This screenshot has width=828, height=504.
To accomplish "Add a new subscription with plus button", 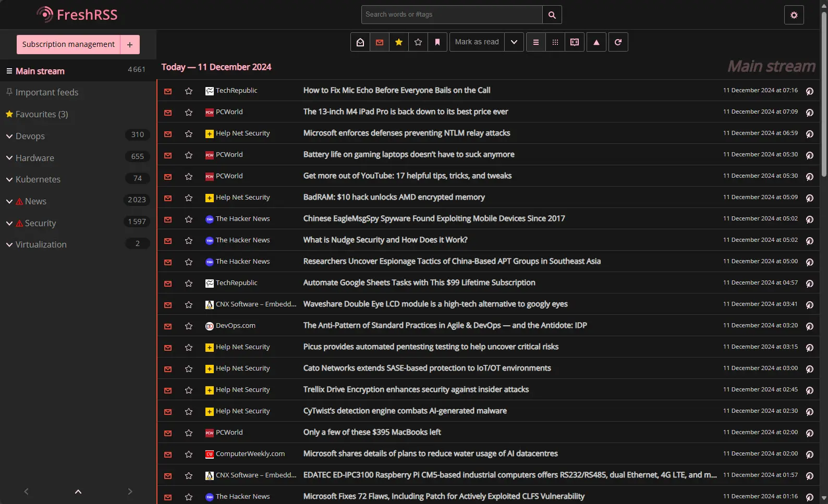I will click(x=130, y=44).
